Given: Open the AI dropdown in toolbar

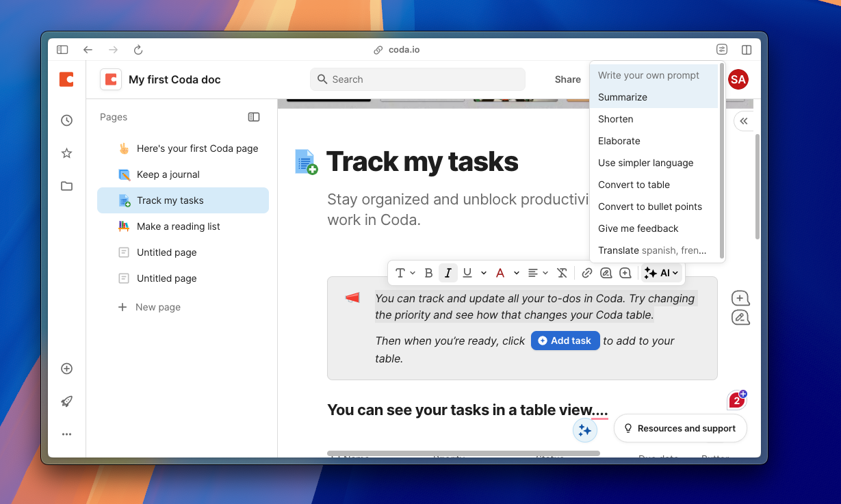Looking at the screenshot, I should coord(661,273).
